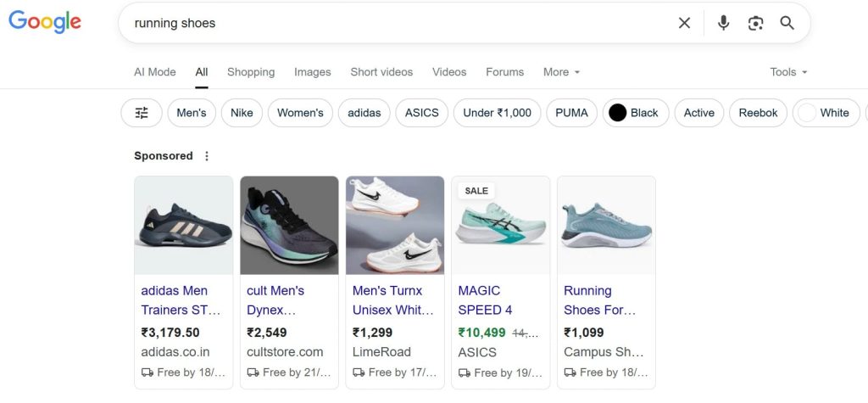The image size is (868, 403).
Task: Apply the Nike filter chip
Action: tap(242, 113)
